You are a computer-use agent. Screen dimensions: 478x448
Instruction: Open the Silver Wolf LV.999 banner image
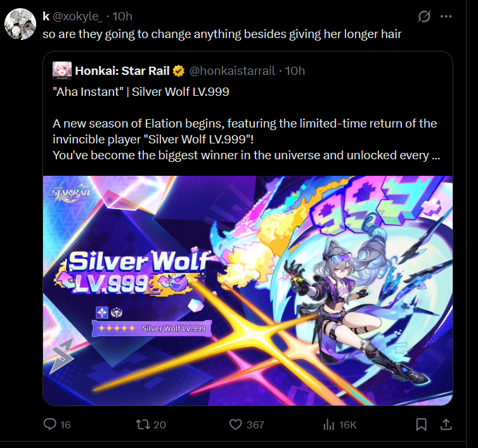[x=248, y=291]
